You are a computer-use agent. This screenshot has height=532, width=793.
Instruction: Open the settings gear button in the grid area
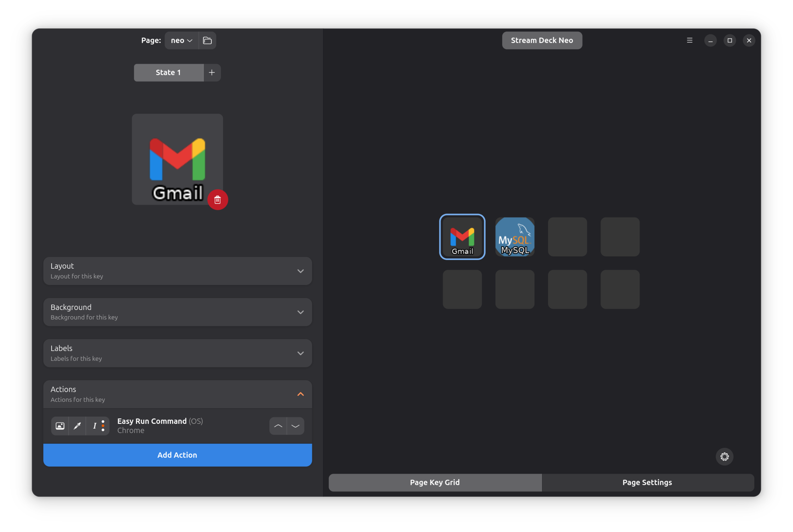pos(724,457)
